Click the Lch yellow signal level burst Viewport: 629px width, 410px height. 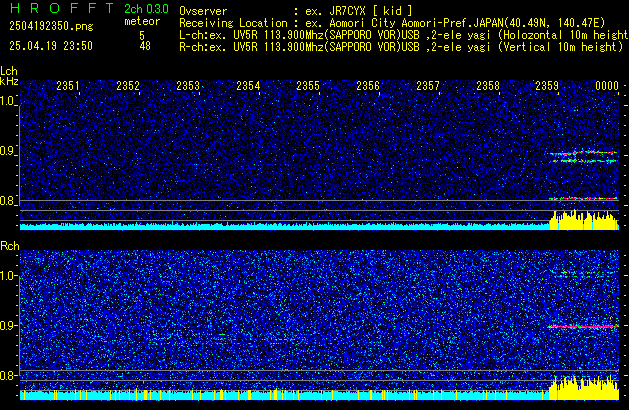coord(584,220)
